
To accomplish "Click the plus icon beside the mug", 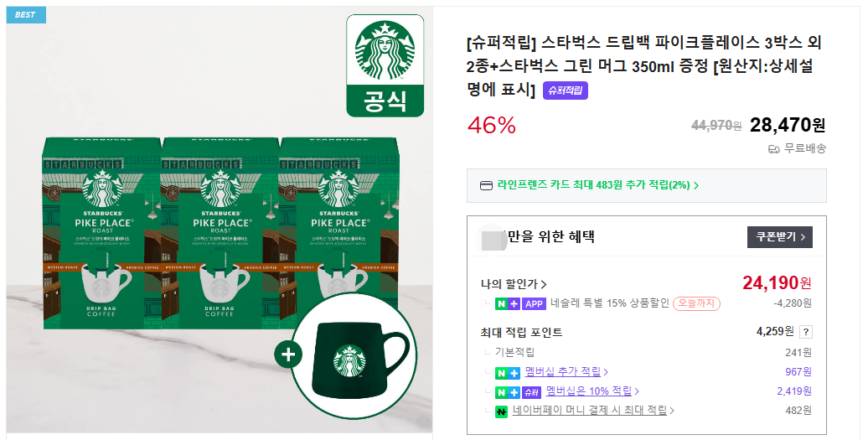I will point(288,355).
